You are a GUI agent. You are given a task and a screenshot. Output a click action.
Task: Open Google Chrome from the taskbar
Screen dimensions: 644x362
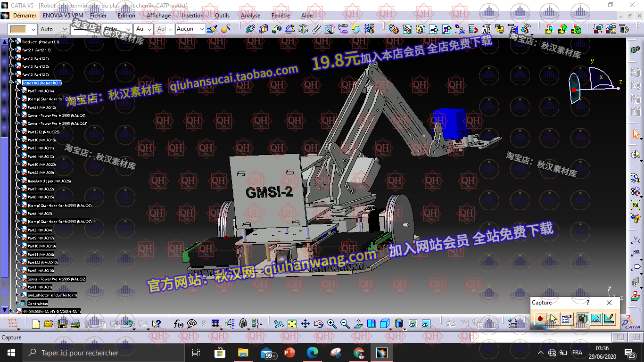[x=359, y=353]
